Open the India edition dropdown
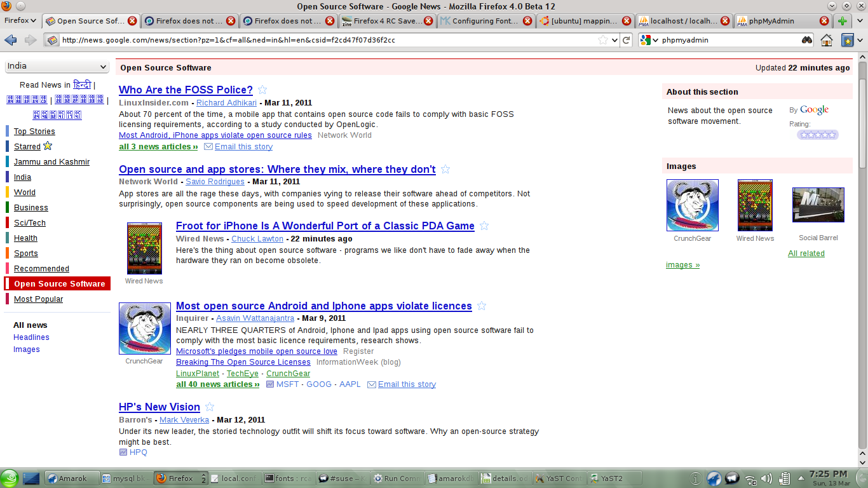868x488 pixels. (x=57, y=66)
